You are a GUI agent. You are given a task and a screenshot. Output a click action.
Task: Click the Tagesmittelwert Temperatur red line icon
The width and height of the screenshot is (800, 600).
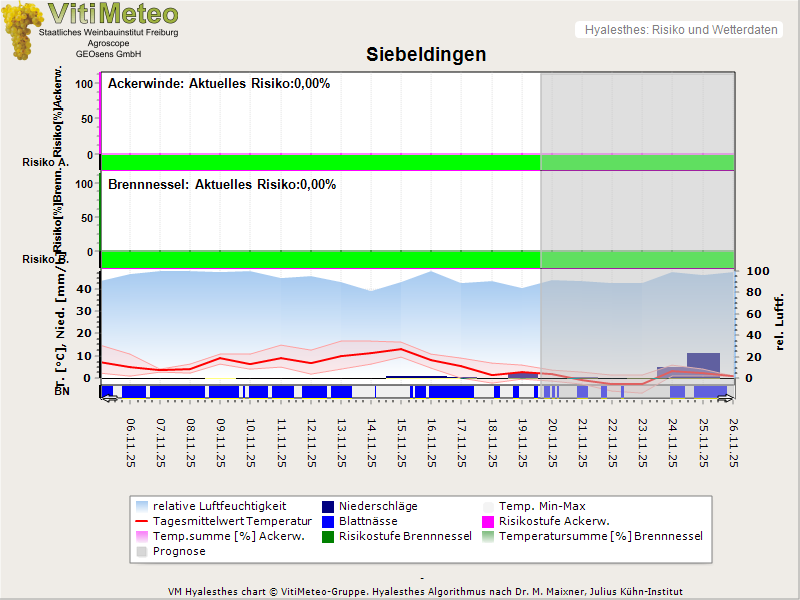(141, 522)
